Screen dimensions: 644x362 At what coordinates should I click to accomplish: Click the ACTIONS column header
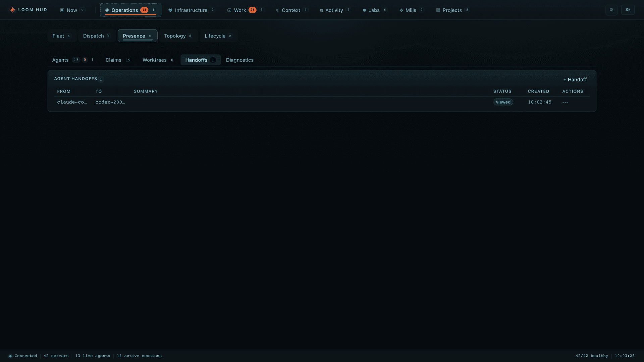(573, 92)
